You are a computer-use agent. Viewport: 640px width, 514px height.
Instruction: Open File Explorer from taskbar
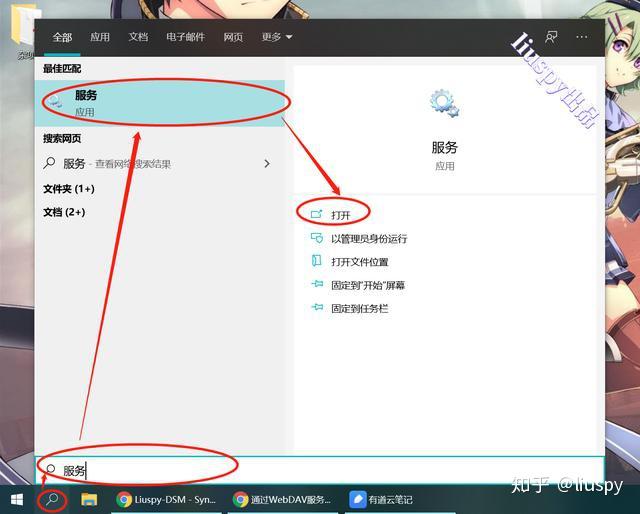[x=89, y=499]
